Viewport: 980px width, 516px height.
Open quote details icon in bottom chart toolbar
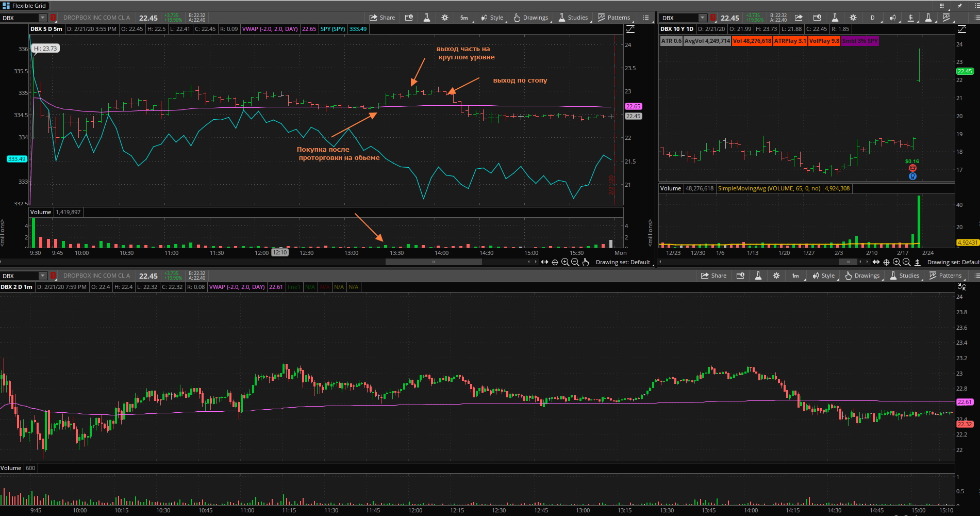pyautogui.click(x=740, y=276)
